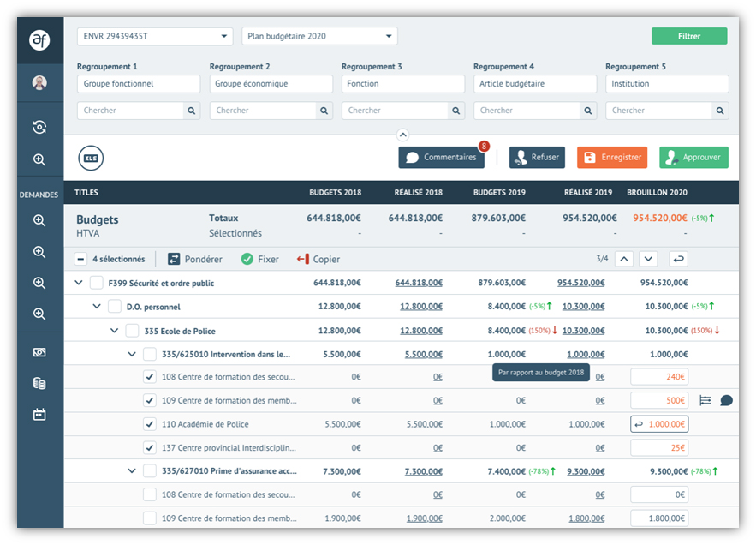756x545 pixels.
Task: Clear selection via the 4 sélectionnés checkbox
Action: click(80, 260)
